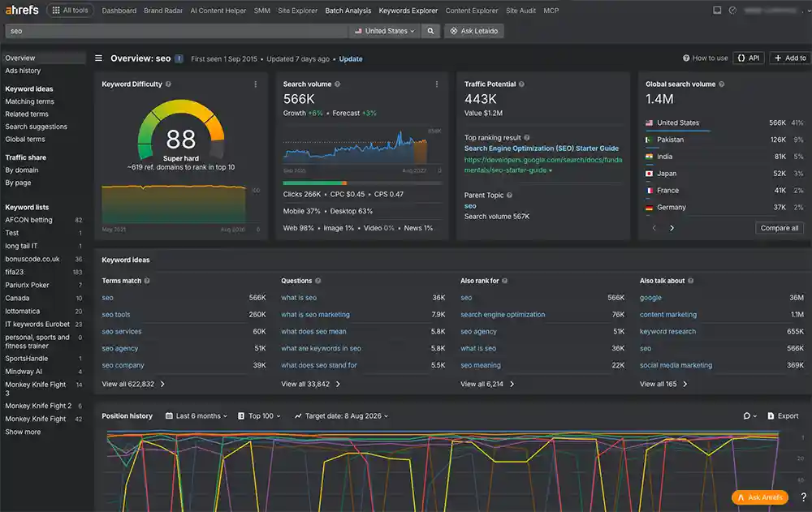Open the Add to menu
The width and height of the screenshot is (812, 512).
tap(790, 58)
